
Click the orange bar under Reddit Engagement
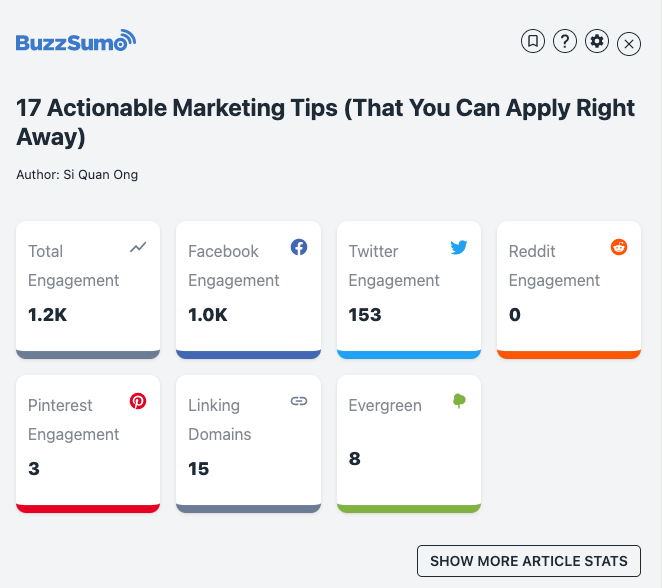(568, 354)
